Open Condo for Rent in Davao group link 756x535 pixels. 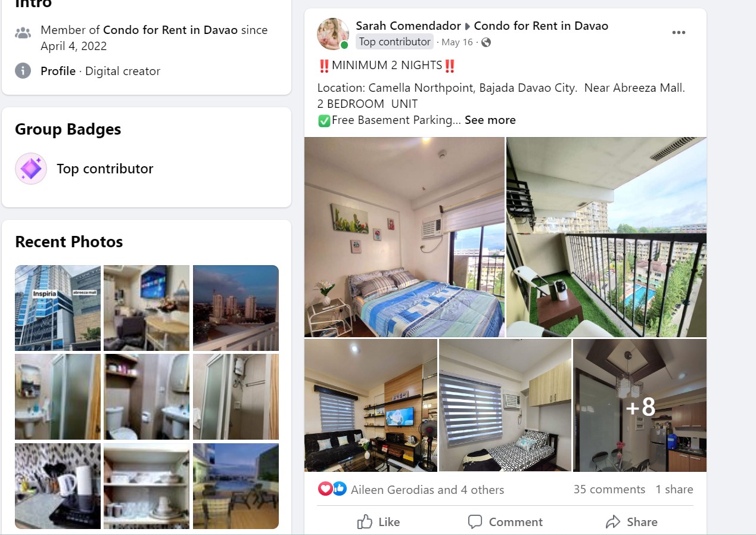(541, 26)
